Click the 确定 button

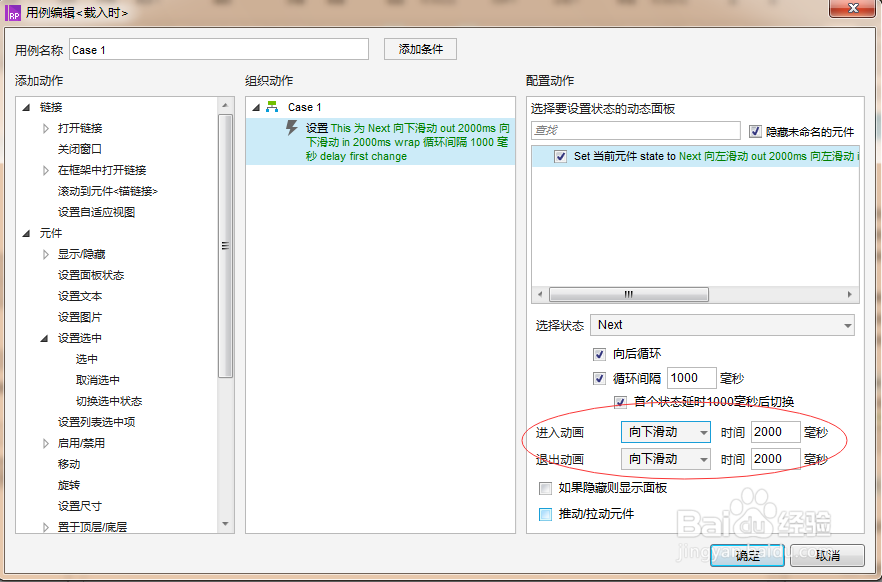[x=747, y=556]
